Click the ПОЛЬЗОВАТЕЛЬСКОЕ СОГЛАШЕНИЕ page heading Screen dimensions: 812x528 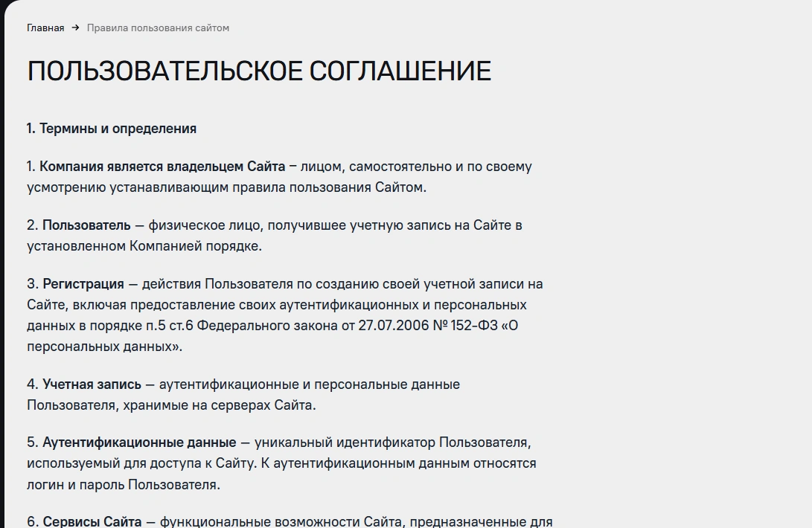click(259, 71)
